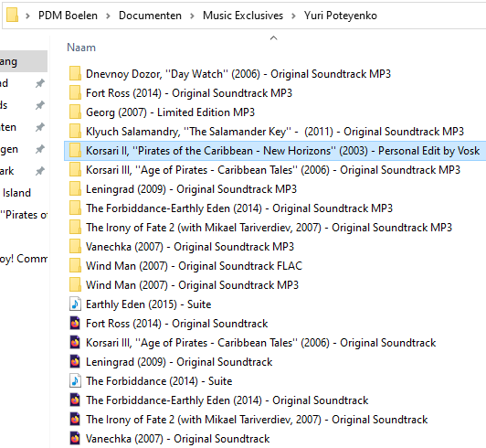Select Yuri Poteyenko breadcrumb
The image size is (486, 448).
pyautogui.click(x=341, y=16)
